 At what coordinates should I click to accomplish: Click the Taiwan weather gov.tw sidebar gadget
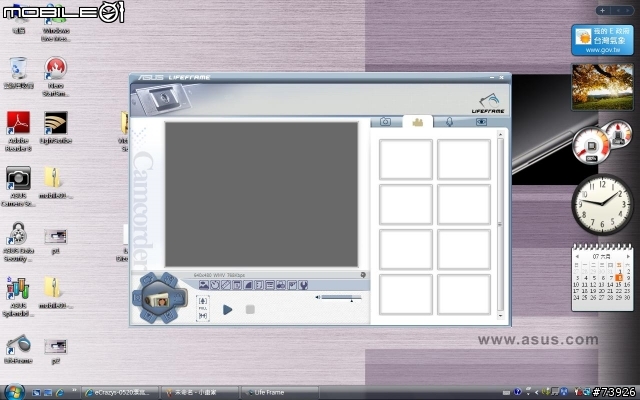click(x=602, y=40)
